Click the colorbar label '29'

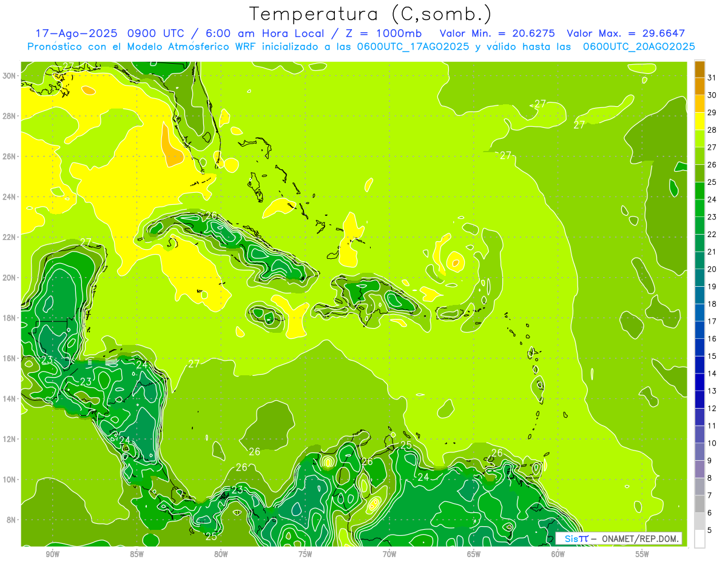pyautogui.click(x=712, y=113)
